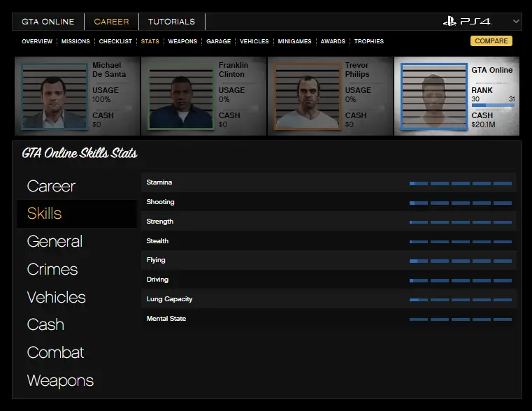Click the Stamina skill progress bar
Screen dimensions: 532x411
click(460, 183)
